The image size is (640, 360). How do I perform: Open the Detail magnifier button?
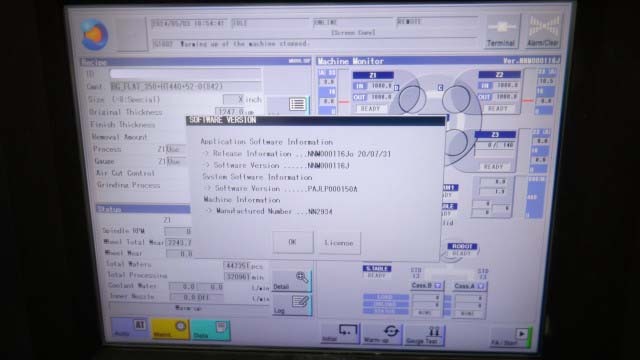(x=292, y=280)
